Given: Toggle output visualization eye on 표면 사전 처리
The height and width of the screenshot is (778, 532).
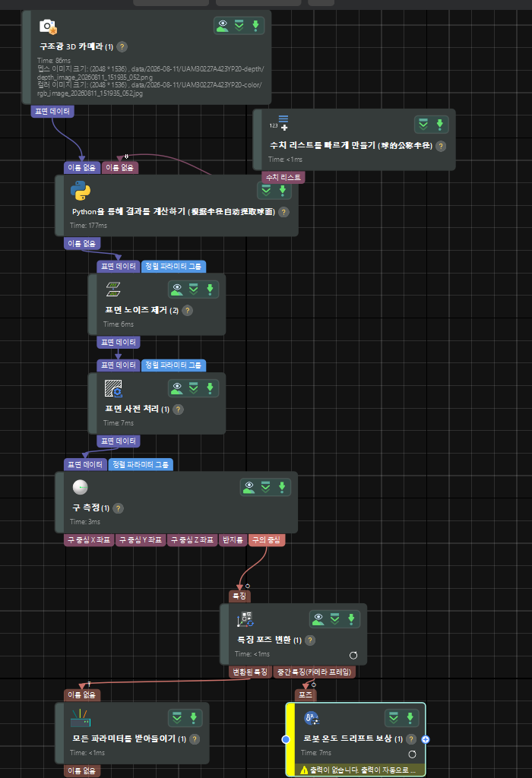Looking at the screenshot, I should (177, 388).
